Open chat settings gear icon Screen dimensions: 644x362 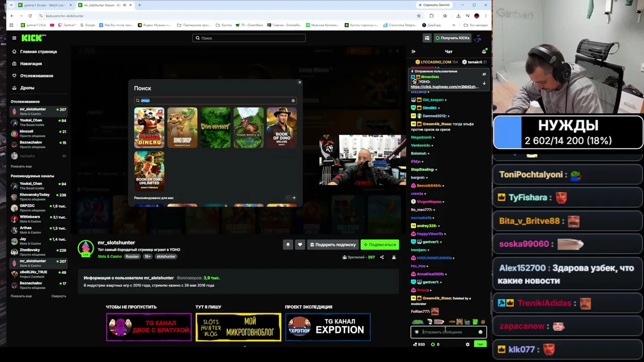click(x=467, y=344)
